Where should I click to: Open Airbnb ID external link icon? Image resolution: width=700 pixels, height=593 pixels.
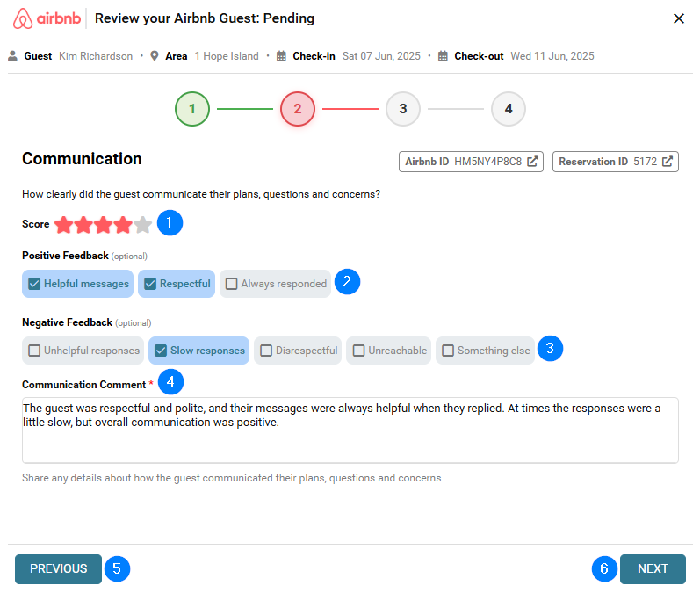pos(532,162)
